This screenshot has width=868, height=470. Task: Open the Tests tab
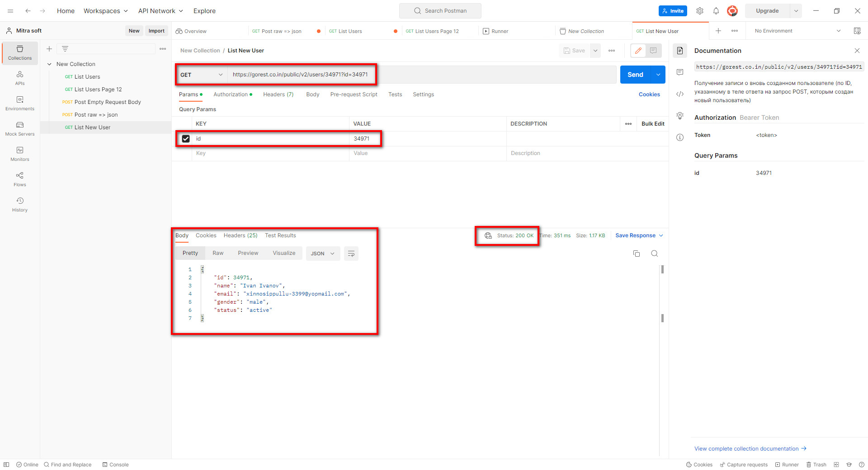395,94
